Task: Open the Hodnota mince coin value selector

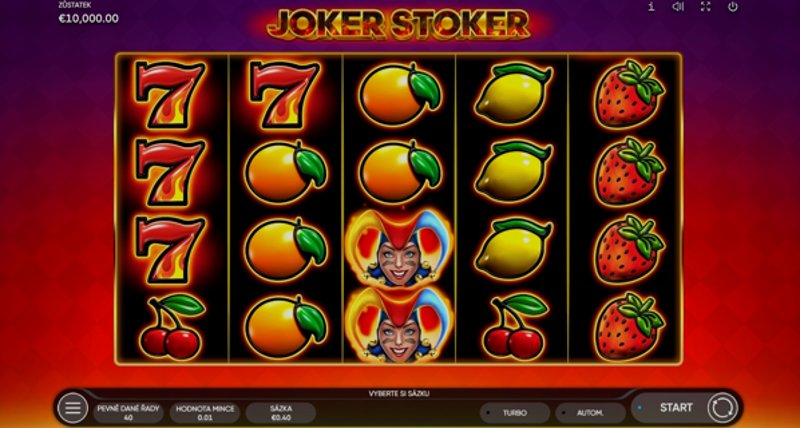Action: [205, 413]
